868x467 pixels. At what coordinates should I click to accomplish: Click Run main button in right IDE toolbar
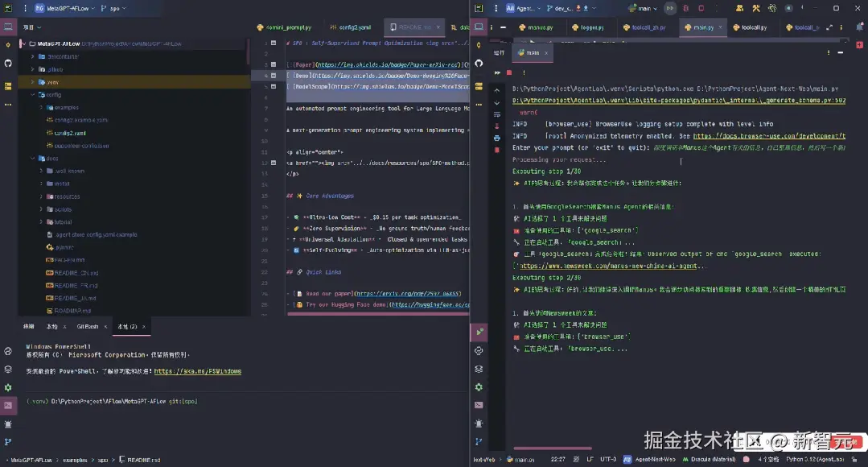click(670, 8)
